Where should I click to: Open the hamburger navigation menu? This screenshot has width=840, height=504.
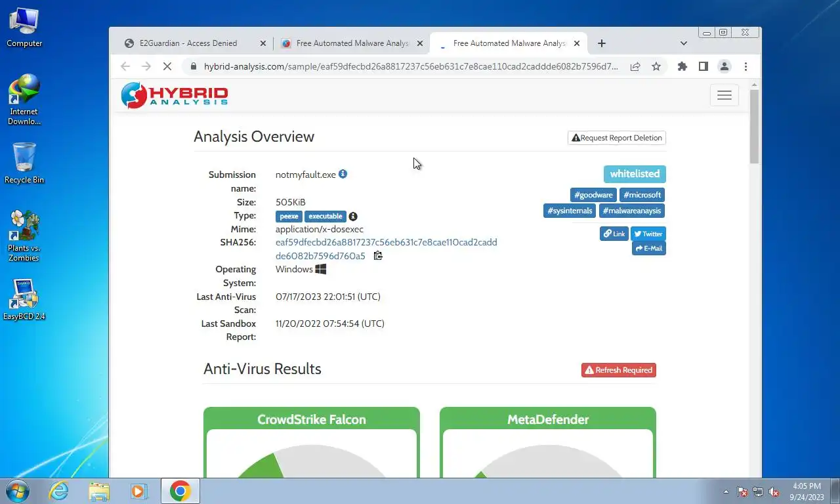724,95
